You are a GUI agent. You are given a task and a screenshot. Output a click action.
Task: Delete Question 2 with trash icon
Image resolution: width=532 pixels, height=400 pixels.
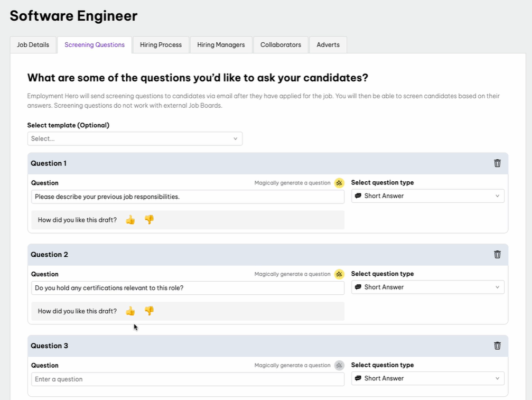coord(497,255)
